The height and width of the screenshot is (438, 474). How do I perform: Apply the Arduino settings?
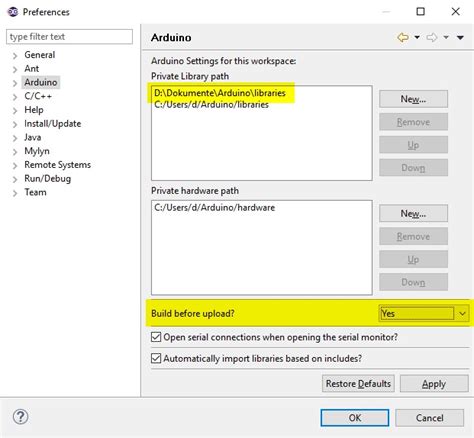[434, 384]
